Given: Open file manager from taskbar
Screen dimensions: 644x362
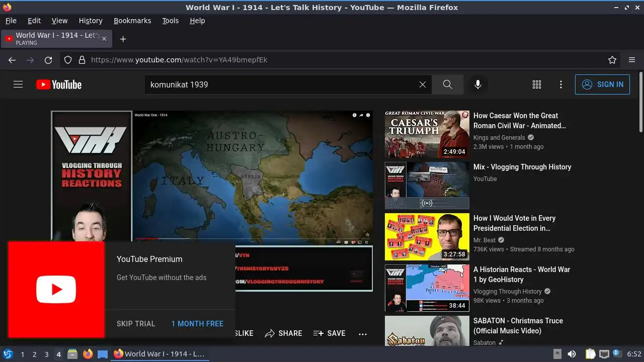Looking at the screenshot, I should tap(72, 354).
